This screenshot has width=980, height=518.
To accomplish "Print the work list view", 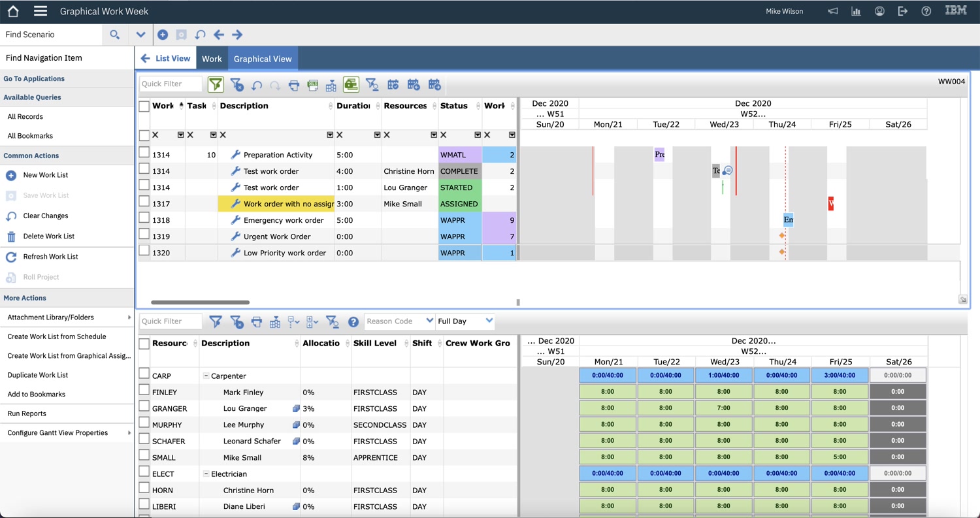I will [294, 84].
